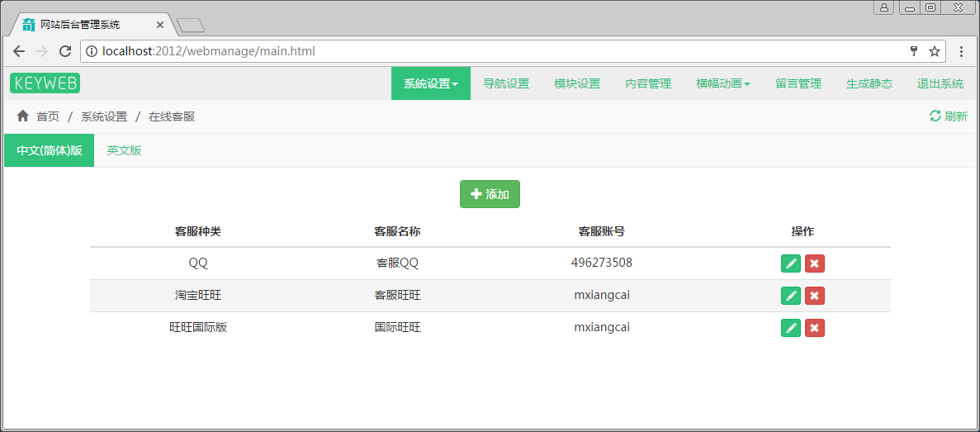Click the account number 496273508

click(602, 263)
